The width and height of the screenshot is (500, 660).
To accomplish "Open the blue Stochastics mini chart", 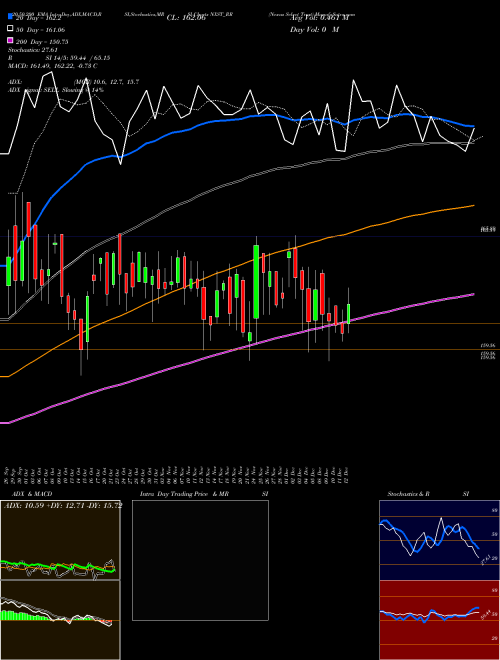I will 439,540.
